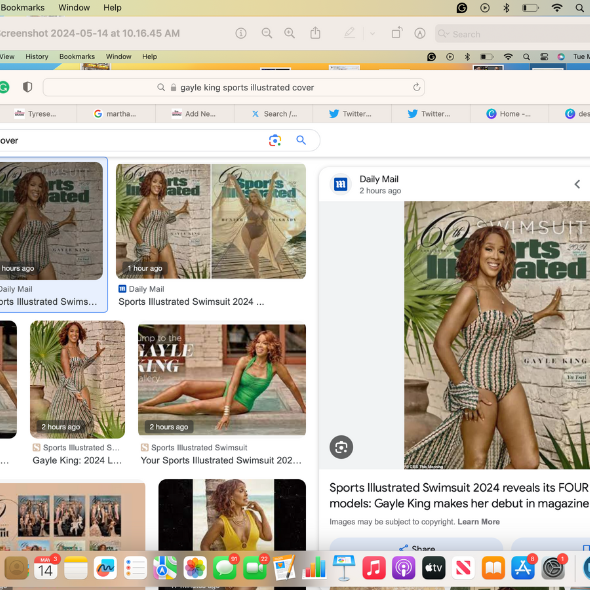
Task: Open the History menu in the Safari screenshot
Action: (37, 56)
